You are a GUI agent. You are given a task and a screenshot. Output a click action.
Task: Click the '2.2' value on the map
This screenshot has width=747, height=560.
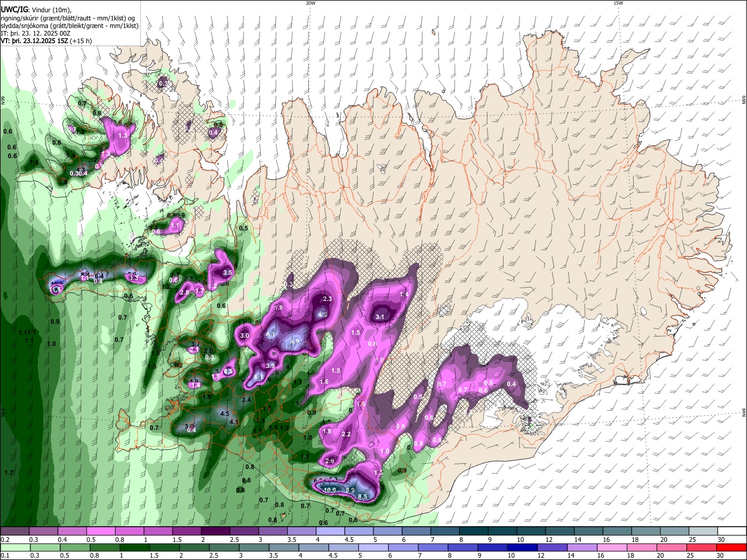[x=346, y=434]
